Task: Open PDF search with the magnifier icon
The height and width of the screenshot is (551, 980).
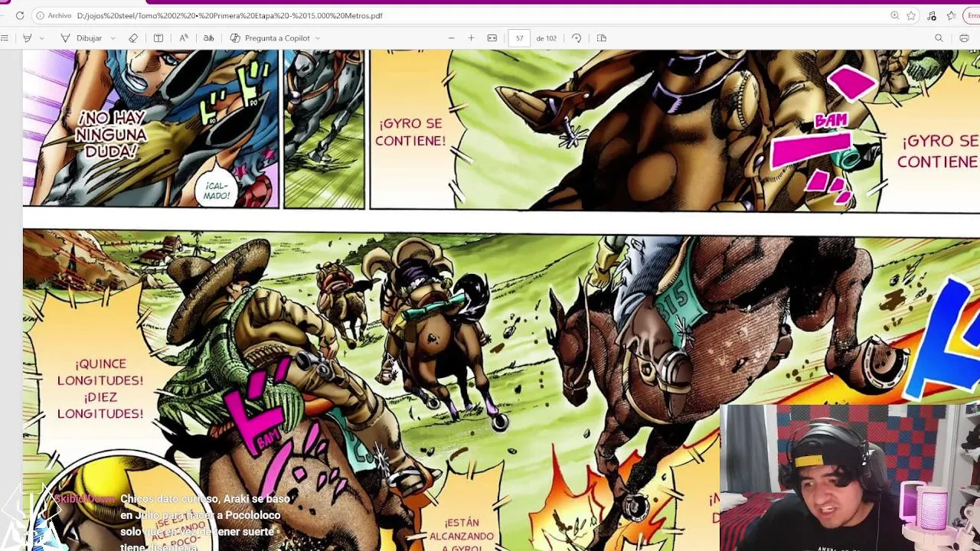Action: coord(939,38)
